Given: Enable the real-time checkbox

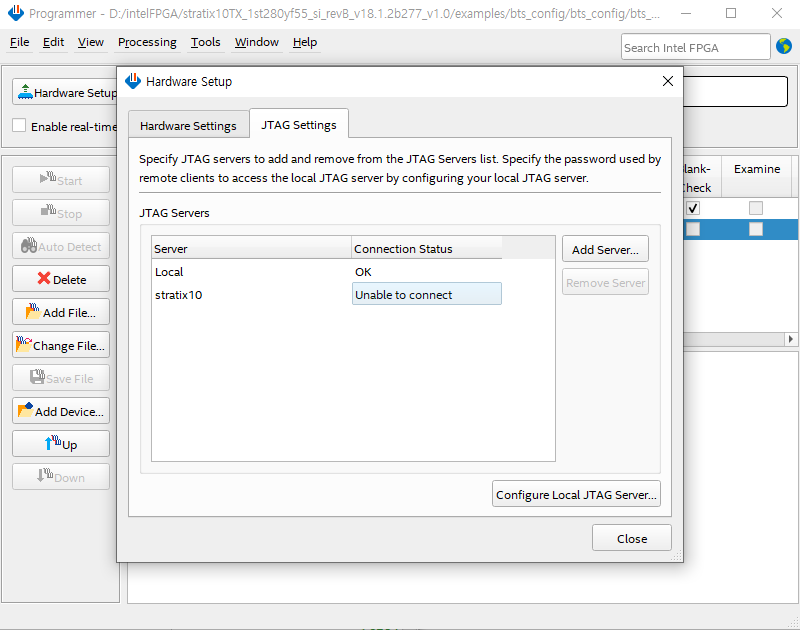Looking at the screenshot, I should pyautogui.click(x=19, y=126).
